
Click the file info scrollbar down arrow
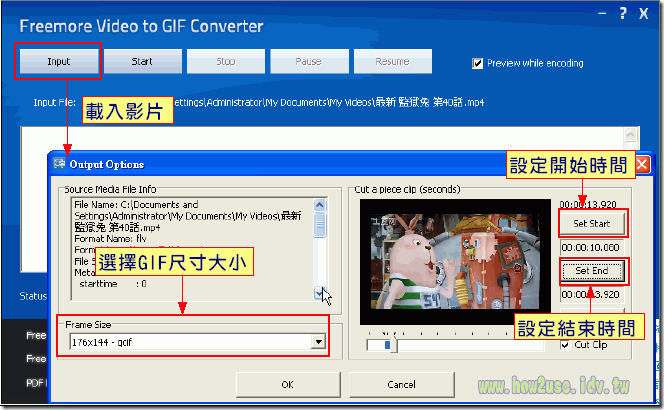[x=319, y=293]
